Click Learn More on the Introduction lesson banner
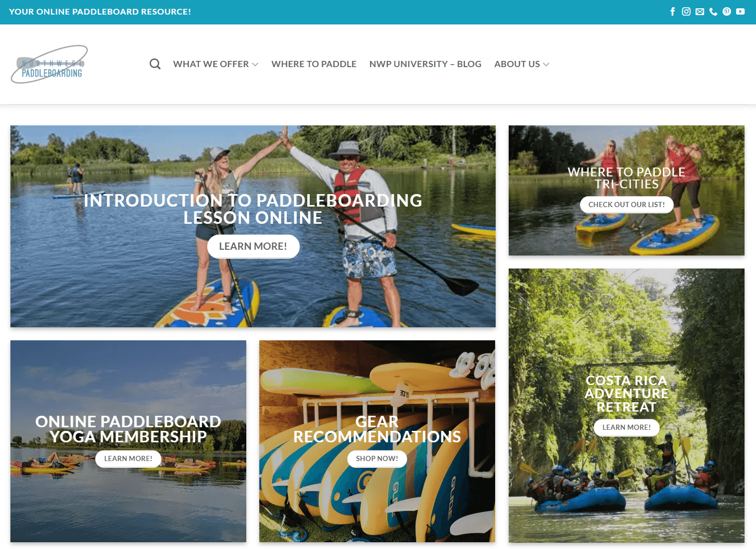Viewport: 756px width, 549px height. (x=253, y=246)
